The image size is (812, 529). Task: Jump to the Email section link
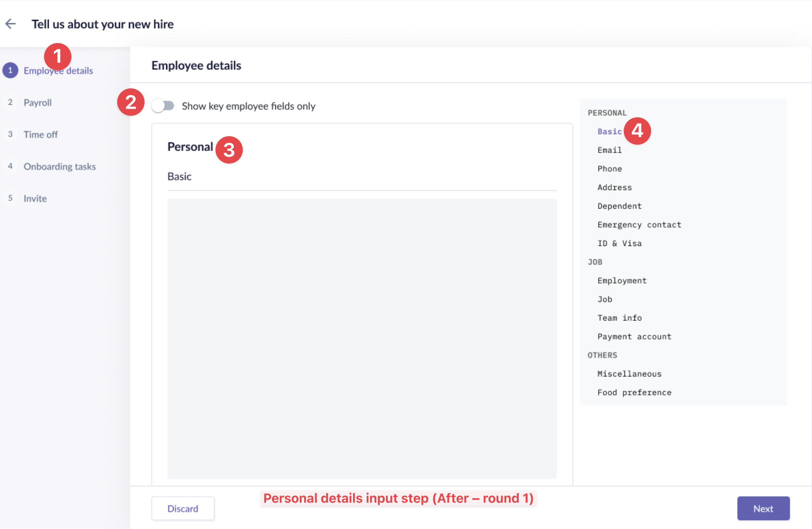pyautogui.click(x=609, y=150)
